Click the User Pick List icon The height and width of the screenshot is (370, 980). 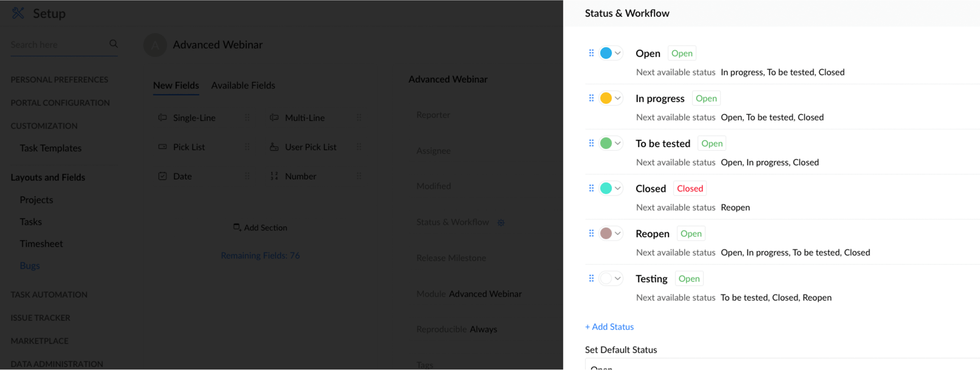click(x=274, y=146)
